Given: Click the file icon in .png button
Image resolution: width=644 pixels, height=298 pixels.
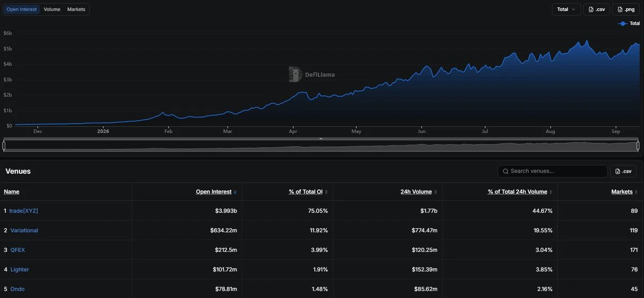Looking at the screenshot, I should click(620, 9).
